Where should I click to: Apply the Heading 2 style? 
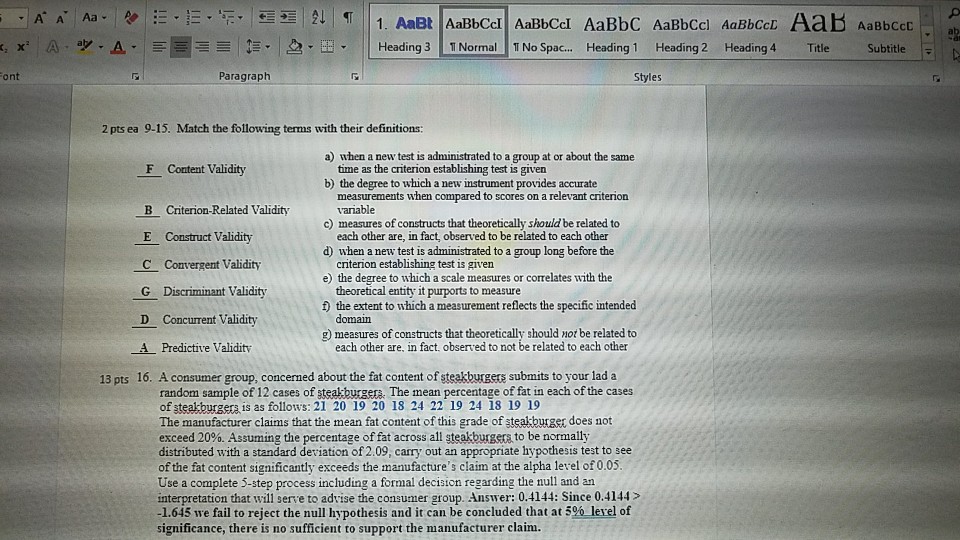click(x=681, y=33)
